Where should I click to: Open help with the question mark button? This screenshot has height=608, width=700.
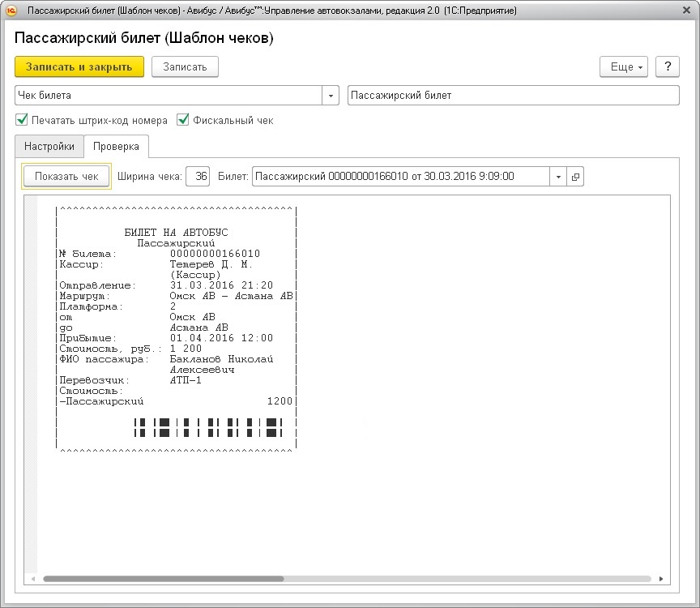pos(667,66)
